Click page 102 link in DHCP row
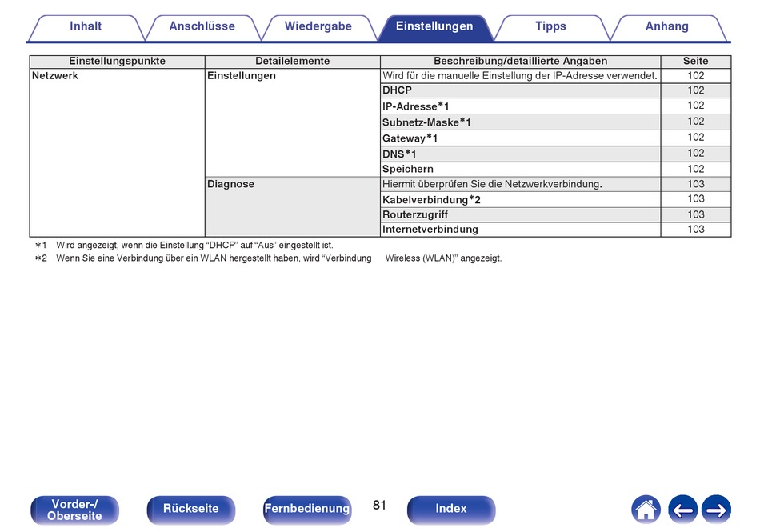760x532 pixels. click(695, 90)
